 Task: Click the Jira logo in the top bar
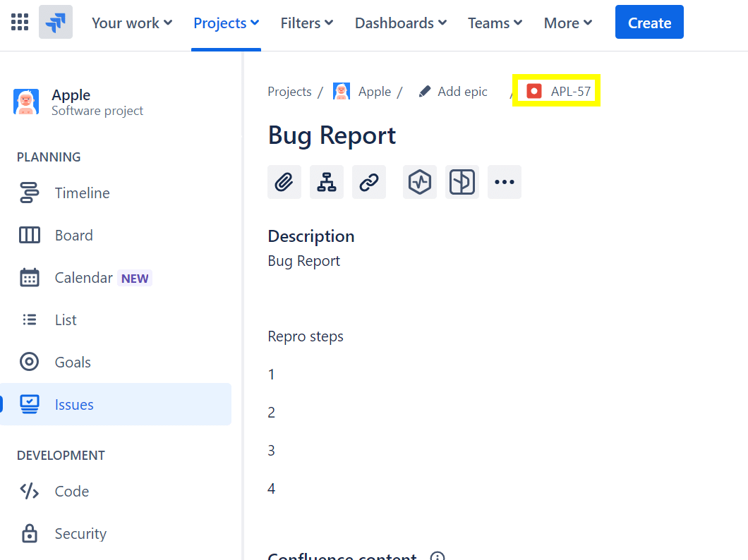pos(56,22)
